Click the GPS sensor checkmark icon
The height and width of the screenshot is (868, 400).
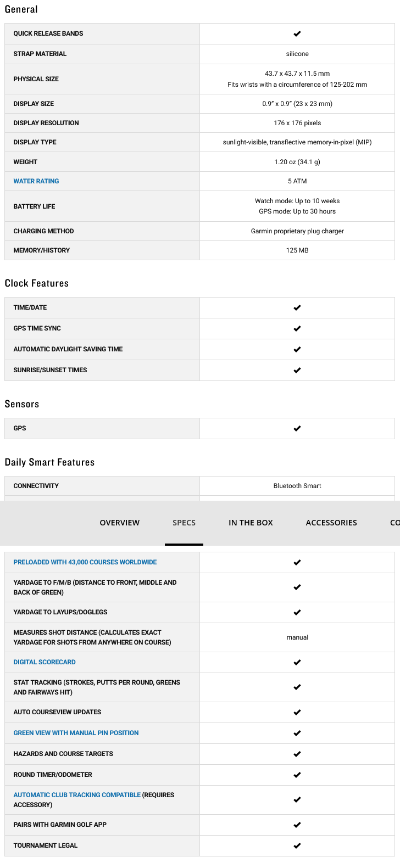pos(297,428)
